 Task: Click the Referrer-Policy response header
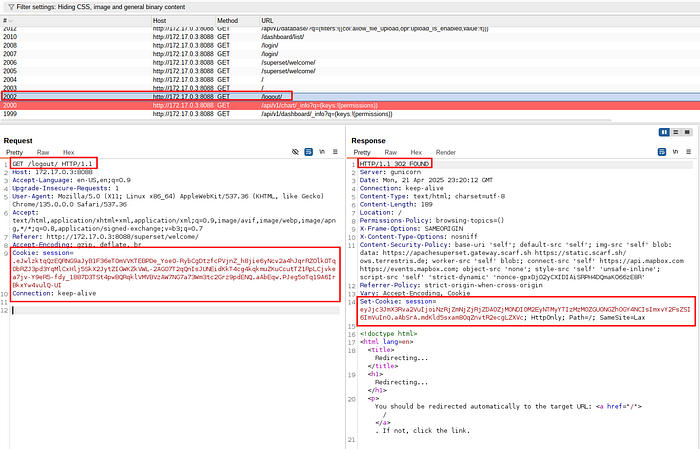pyautogui.click(x=451, y=285)
